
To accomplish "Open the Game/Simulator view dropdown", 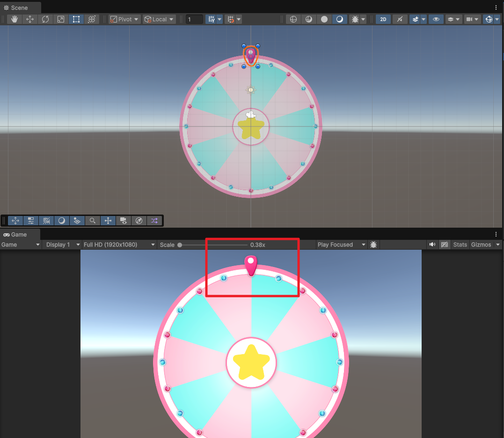I will pyautogui.click(x=21, y=245).
